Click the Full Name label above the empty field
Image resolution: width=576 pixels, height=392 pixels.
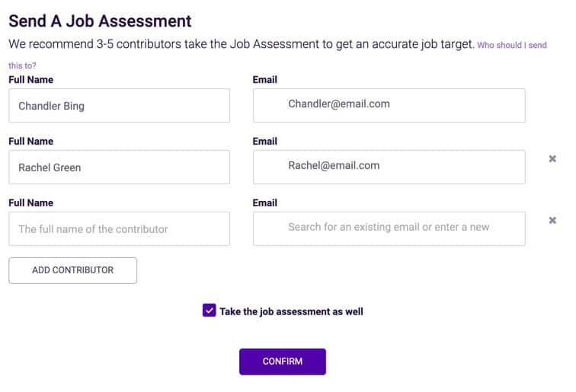click(30, 203)
